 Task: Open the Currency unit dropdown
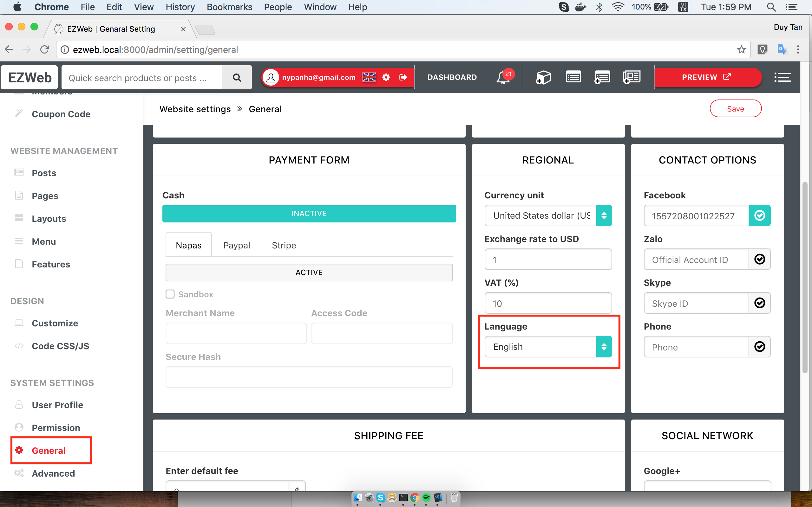[x=548, y=215]
